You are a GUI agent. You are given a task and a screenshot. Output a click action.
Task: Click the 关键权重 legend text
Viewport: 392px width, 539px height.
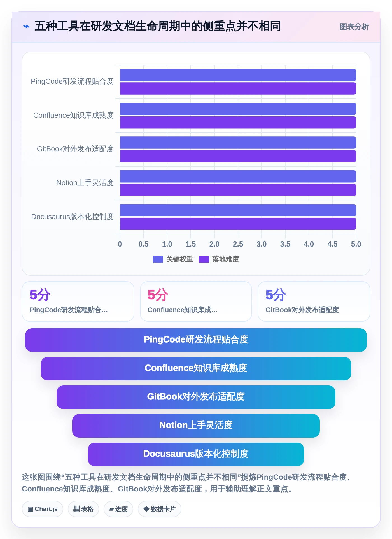pyautogui.click(x=180, y=259)
